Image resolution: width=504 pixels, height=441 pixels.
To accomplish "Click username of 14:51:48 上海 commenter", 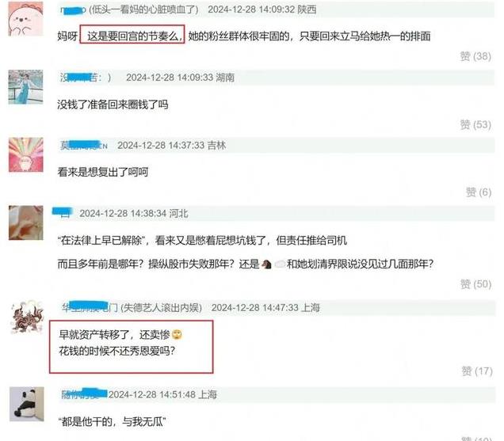I will (84, 394).
